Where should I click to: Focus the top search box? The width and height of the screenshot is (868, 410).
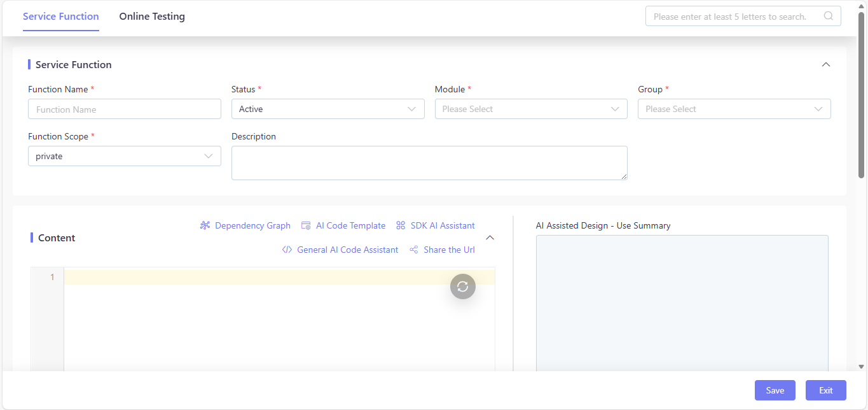(x=743, y=16)
